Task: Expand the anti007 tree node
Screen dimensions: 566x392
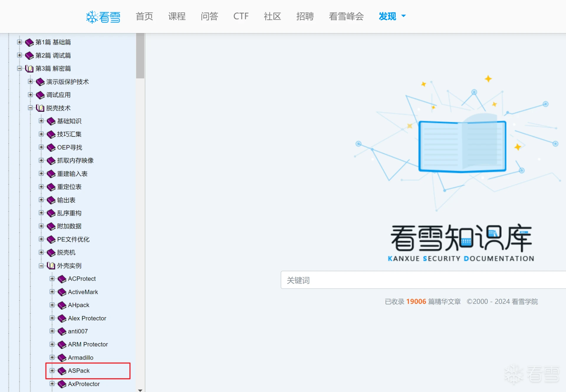Action: 52,331
